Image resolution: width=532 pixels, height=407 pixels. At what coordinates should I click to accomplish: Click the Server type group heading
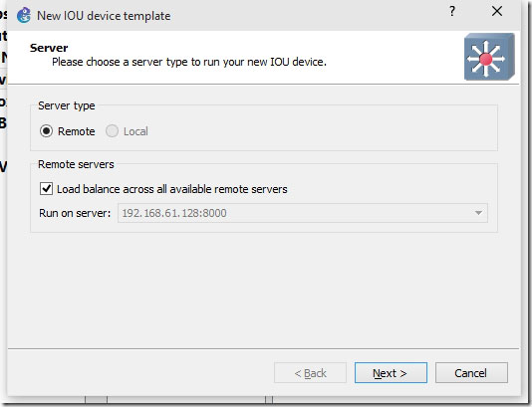67,105
